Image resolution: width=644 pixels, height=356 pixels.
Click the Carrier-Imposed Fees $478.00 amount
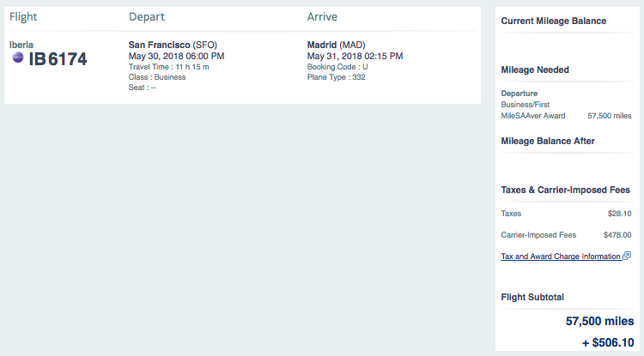point(617,235)
